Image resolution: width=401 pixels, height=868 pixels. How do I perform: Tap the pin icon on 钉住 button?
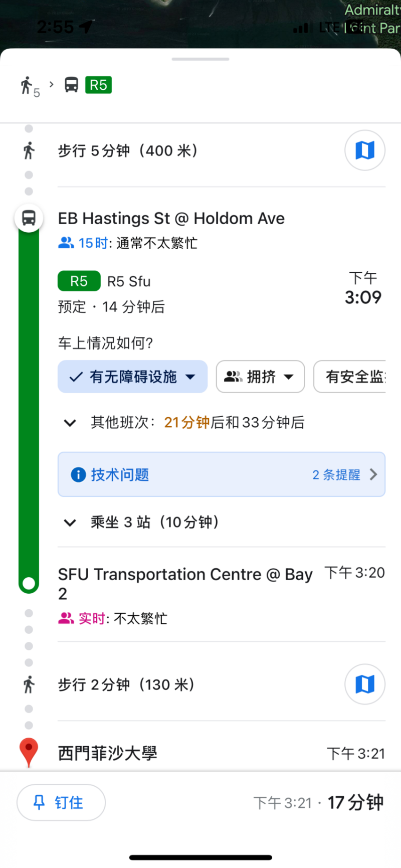point(39,803)
